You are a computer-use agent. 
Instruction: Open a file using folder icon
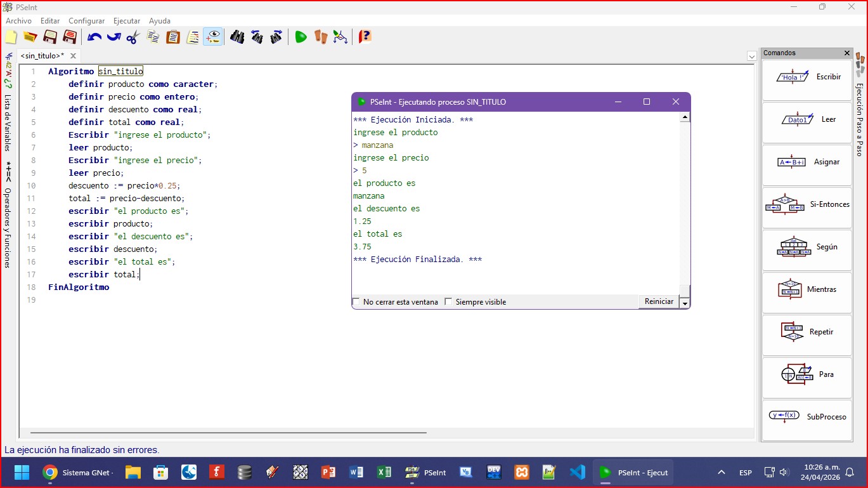(x=30, y=37)
